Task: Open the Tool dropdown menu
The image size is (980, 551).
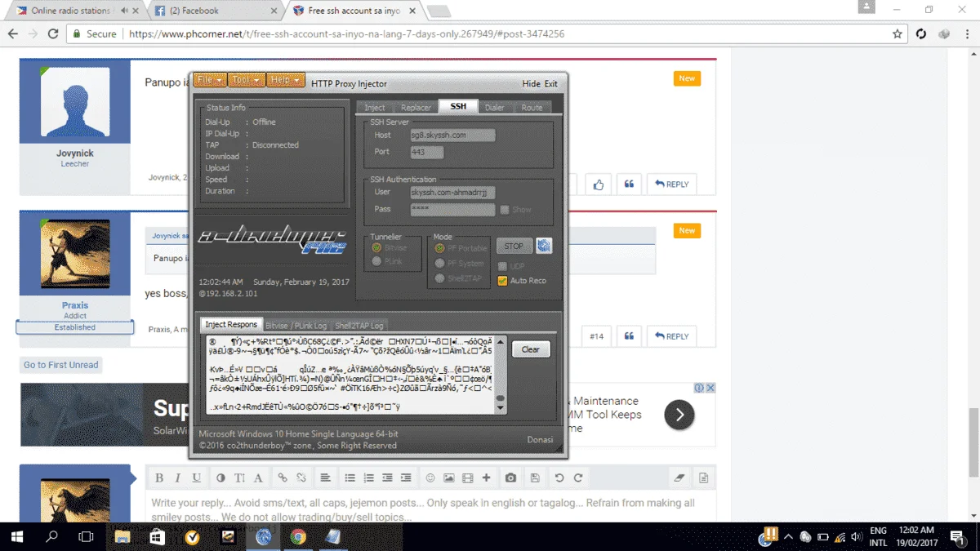Action: (246, 80)
